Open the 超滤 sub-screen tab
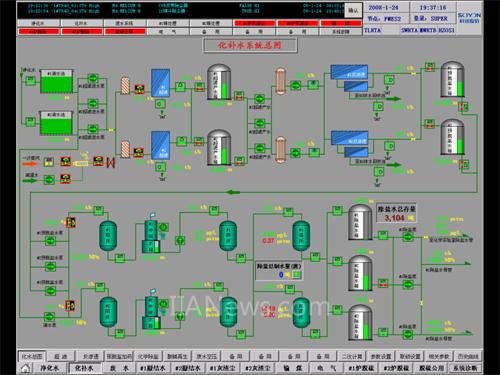Viewport: 500px width, 375px height. click(61, 356)
